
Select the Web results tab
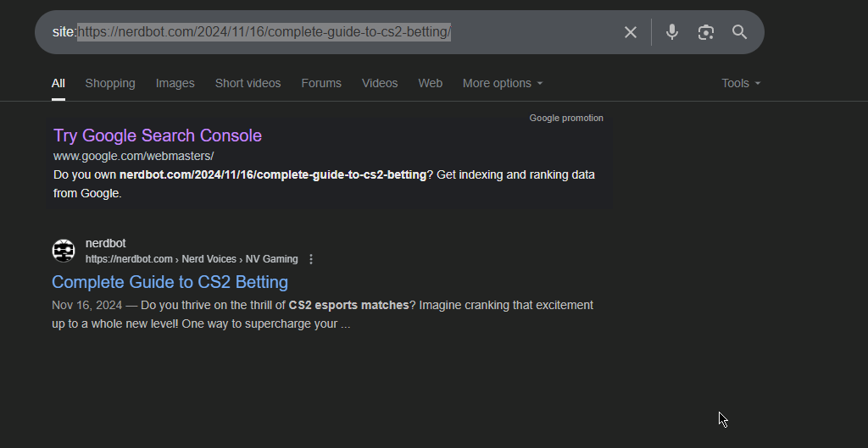coord(430,84)
